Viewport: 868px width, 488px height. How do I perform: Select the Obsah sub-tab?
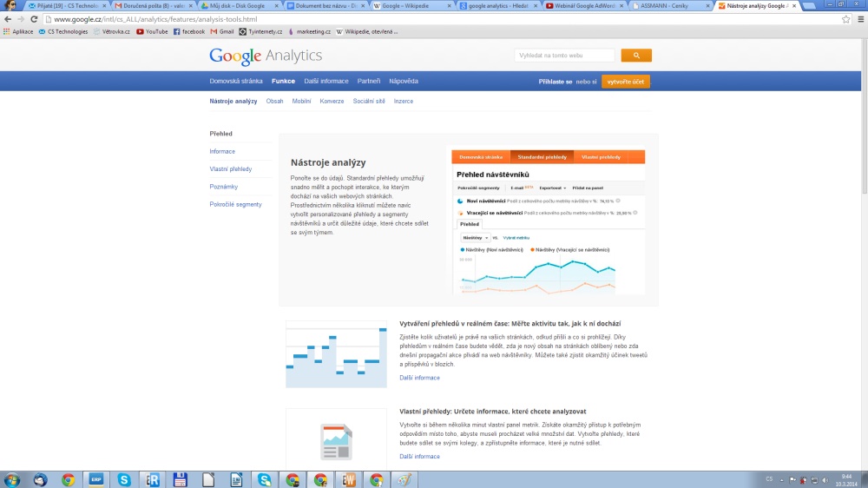point(274,102)
